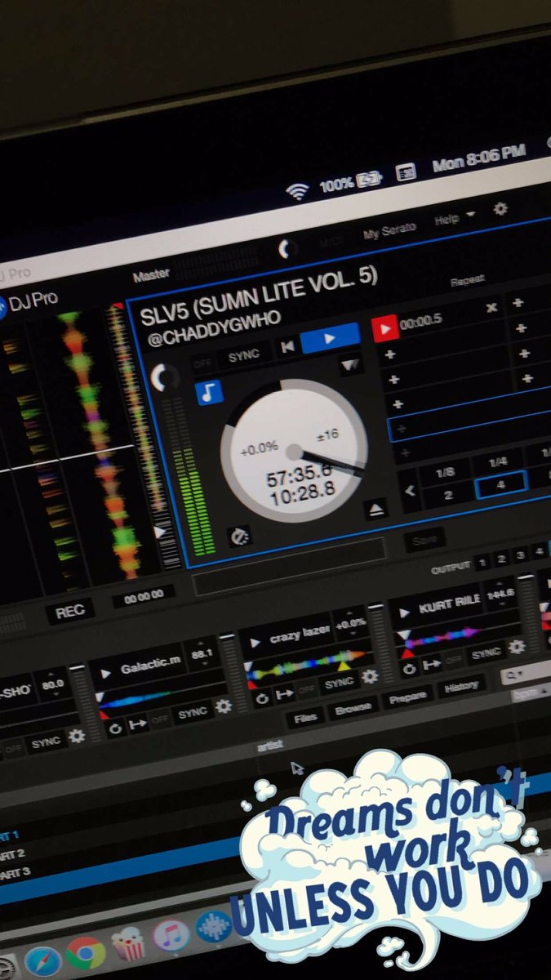Open the Browse panel
The height and width of the screenshot is (980, 551).
353,708
